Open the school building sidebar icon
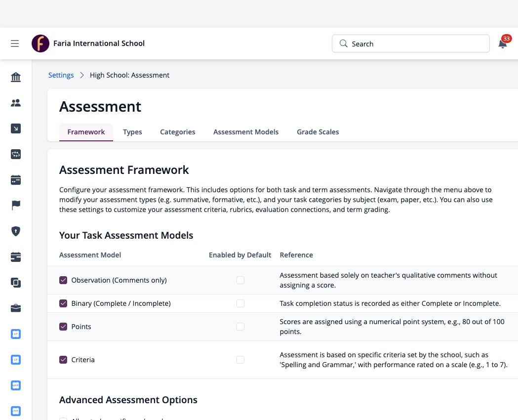 tap(16, 77)
